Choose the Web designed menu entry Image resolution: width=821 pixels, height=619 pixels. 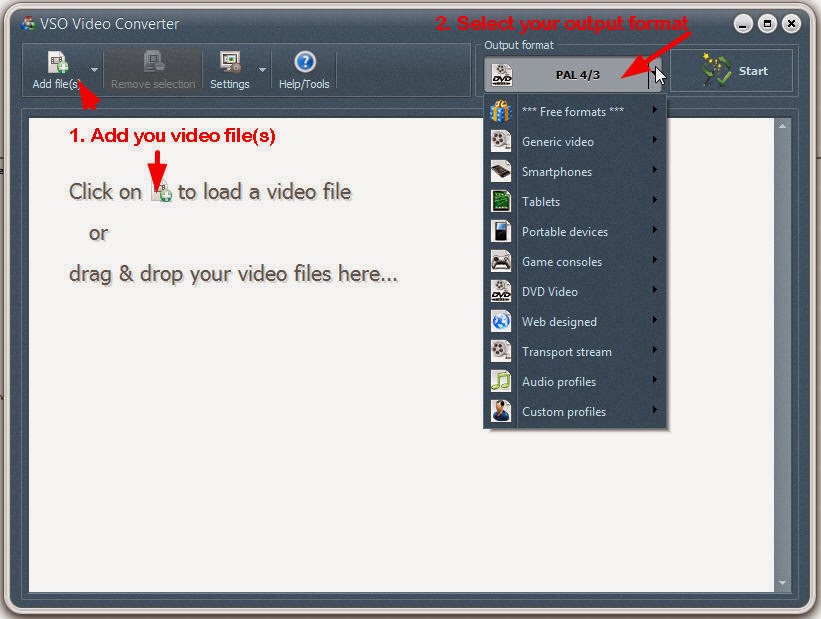click(x=575, y=321)
